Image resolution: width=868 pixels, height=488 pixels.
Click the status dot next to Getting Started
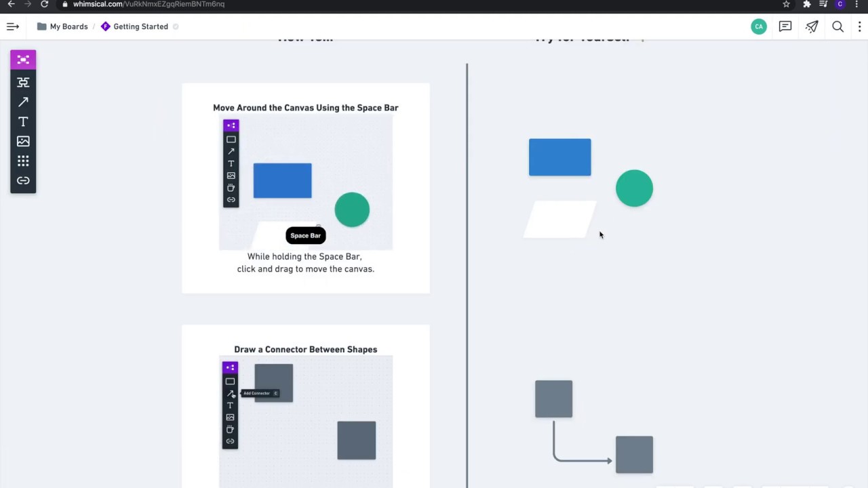coord(176,26)
